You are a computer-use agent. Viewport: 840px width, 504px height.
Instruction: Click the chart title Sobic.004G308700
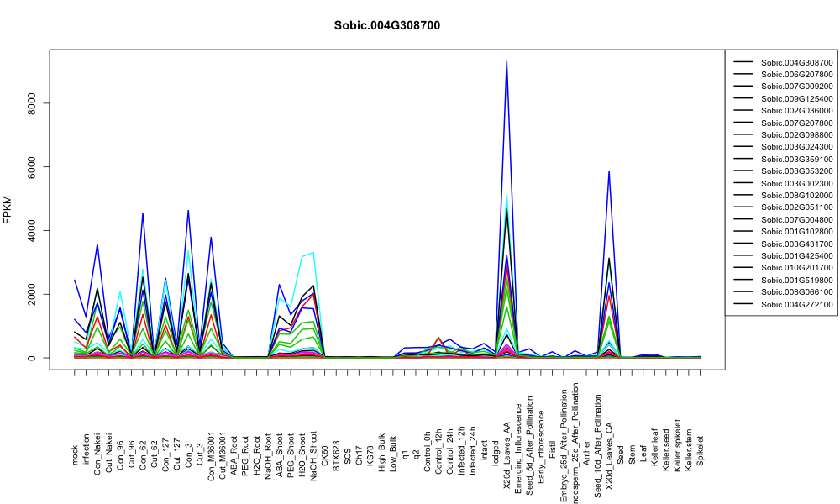pos(386,26)
